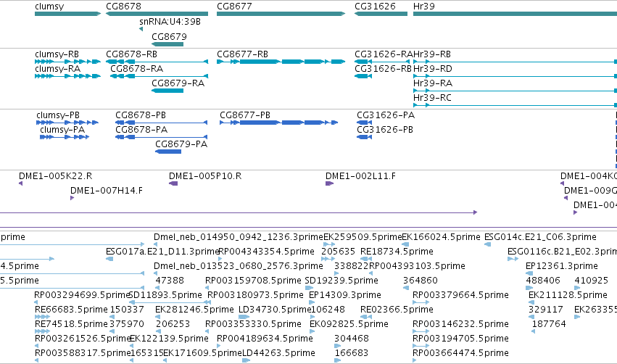Image resolution: width=617 pixels, height=364 pixels.
Task: Select the CG31626 gene feature
Action: (x=381, y=14)
